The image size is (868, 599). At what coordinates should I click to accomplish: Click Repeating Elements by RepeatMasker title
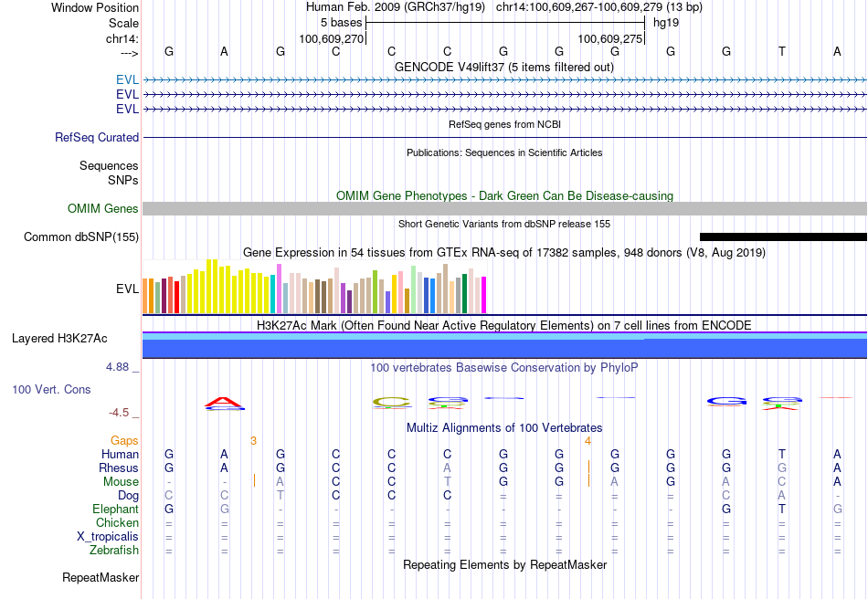(504, 564)
